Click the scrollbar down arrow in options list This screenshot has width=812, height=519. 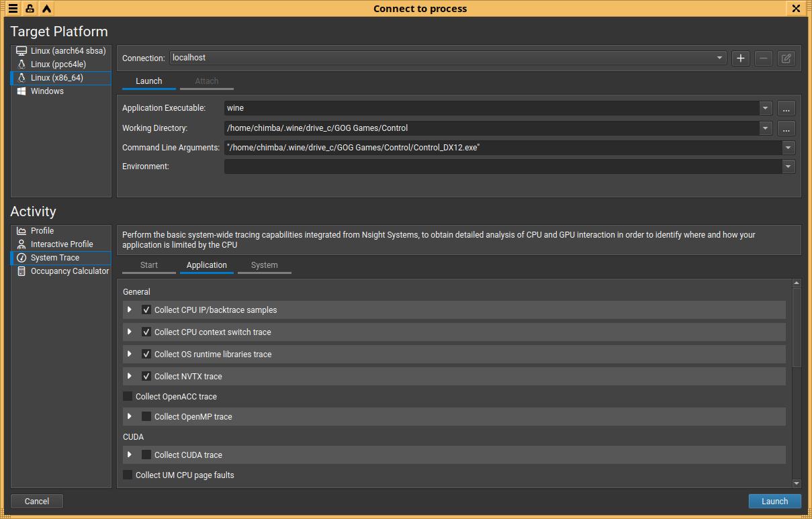click(x=797, y=483)
